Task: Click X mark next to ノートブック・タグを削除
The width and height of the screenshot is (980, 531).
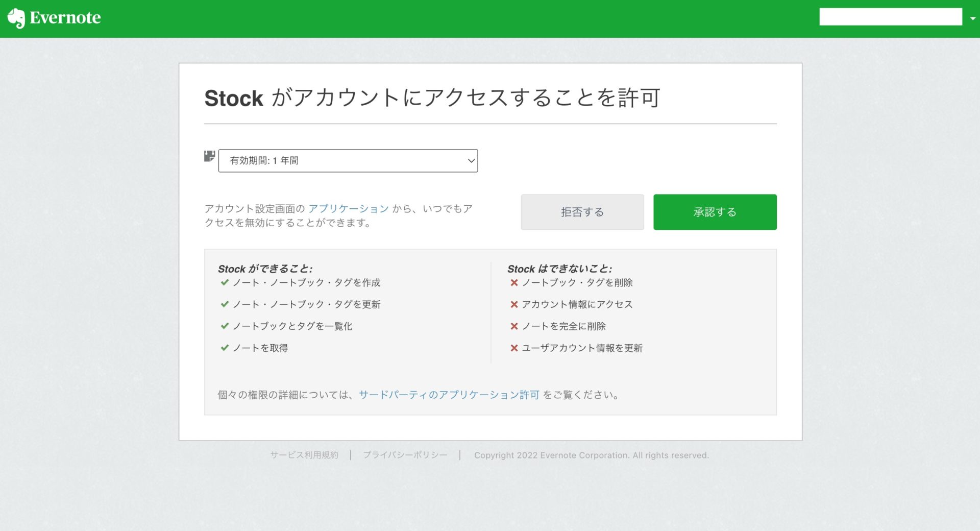Action: pyautogui.click(x=514, y=282)
